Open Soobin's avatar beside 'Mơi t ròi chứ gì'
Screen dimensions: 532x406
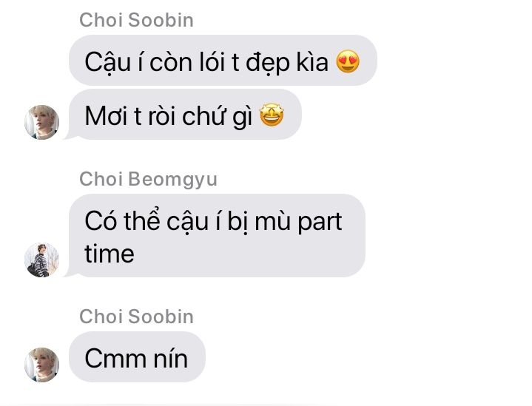pyautogui.click(x=41, y=122)
